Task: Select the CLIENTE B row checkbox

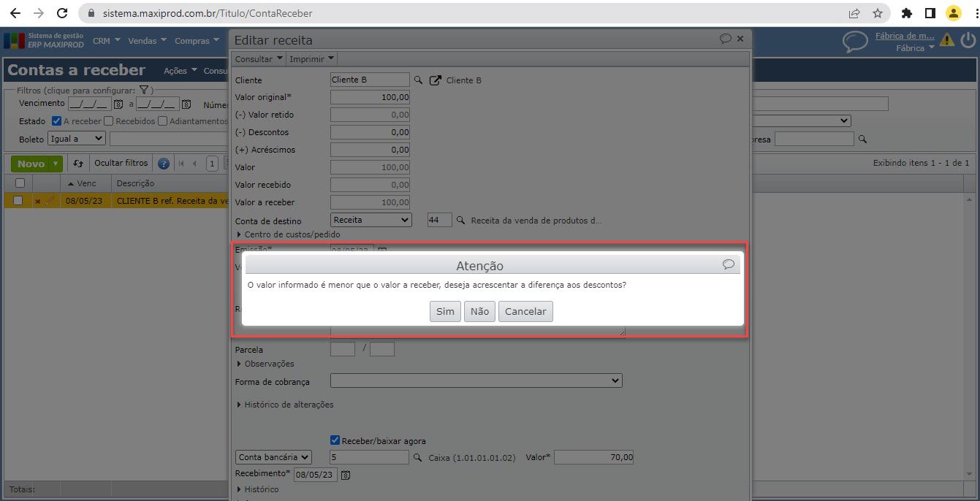Action: [x=18, y=201]
